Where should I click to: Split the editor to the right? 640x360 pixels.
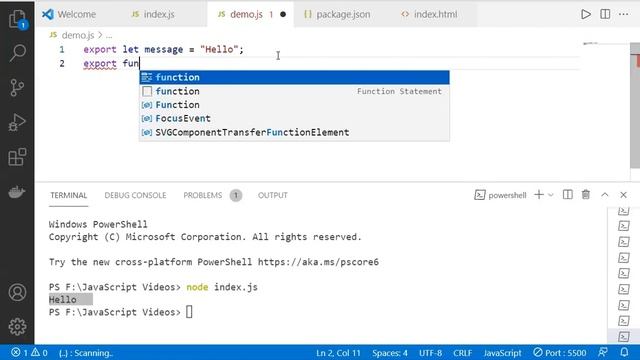pyautogui.click(x=605, y=14)
